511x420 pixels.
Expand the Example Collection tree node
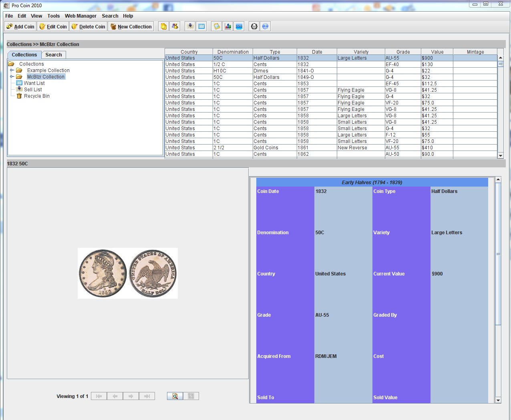pos(12,70)
